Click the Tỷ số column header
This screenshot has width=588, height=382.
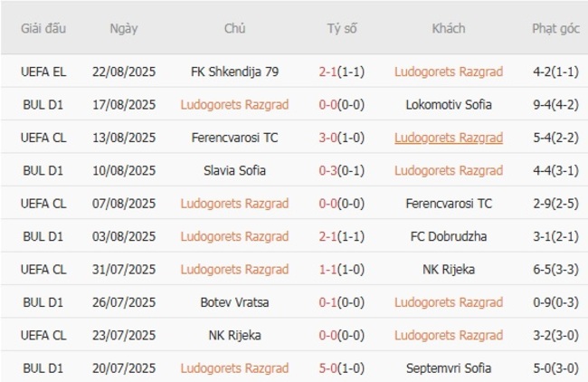pyautogui.click(x=342, y=28)
